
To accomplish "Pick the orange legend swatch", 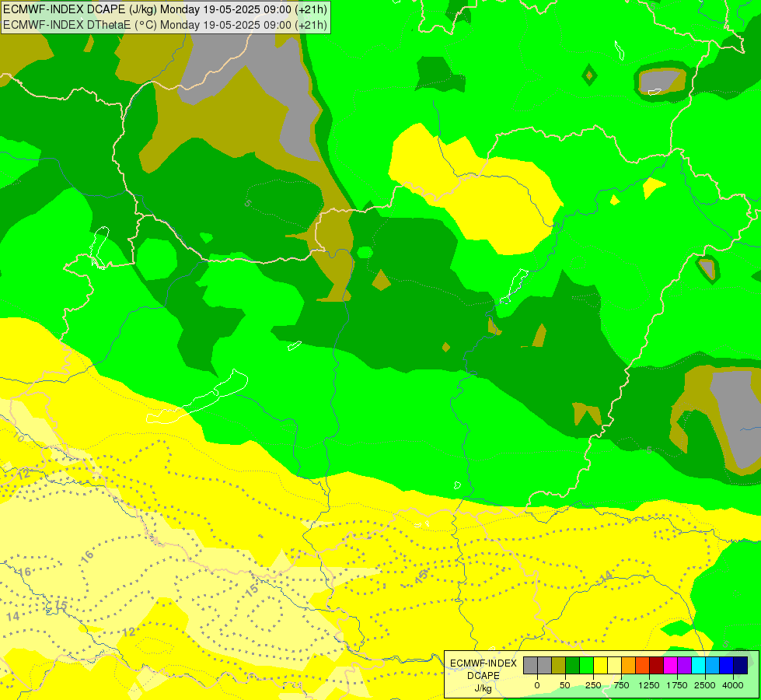I will (x=629, y=665).
